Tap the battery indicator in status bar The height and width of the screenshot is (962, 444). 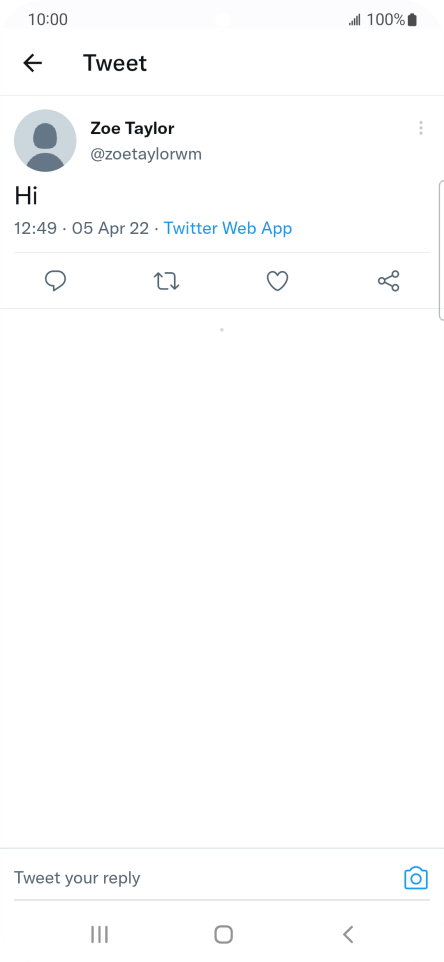[x=412, y=20]
